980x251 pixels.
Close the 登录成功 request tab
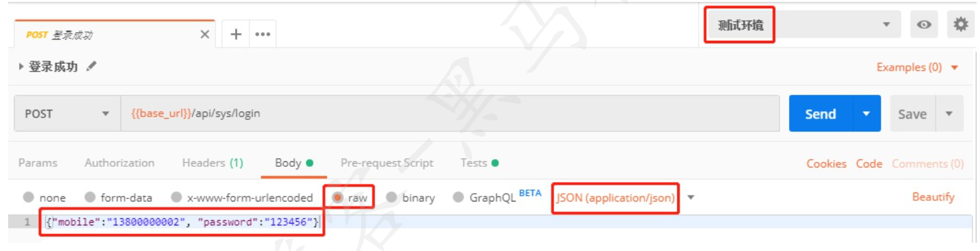tap(204, 35)
